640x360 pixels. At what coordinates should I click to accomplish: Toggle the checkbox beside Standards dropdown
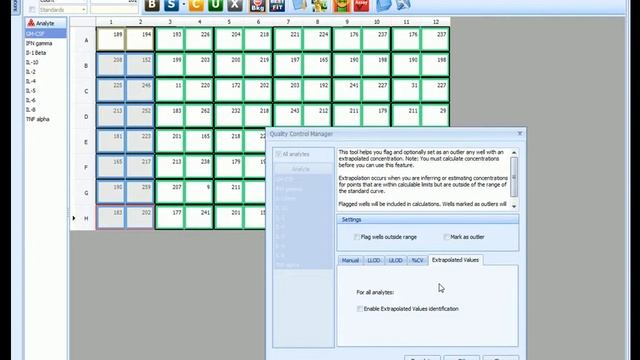pyautogui.click(x=32, y=9)
